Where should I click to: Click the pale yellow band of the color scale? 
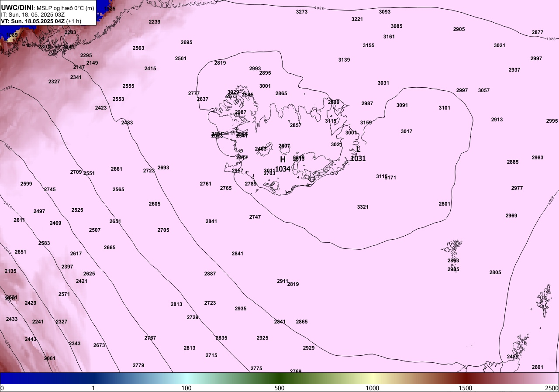(372, 378)
